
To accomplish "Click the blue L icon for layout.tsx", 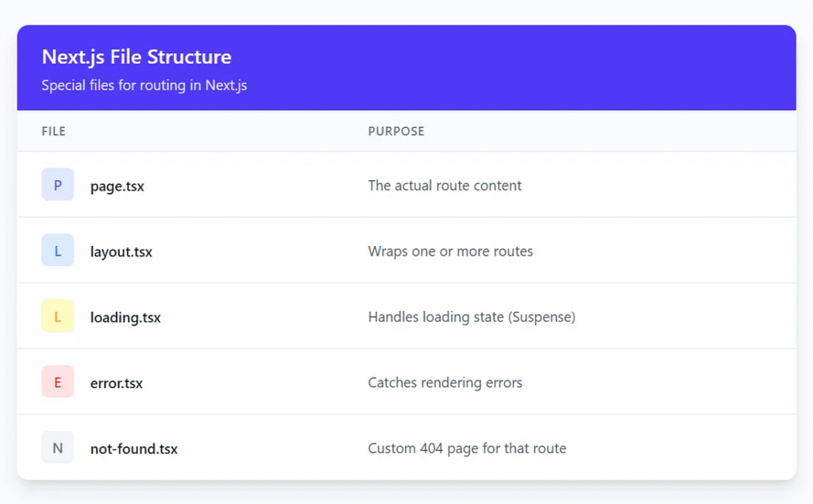I will (57, 251).
